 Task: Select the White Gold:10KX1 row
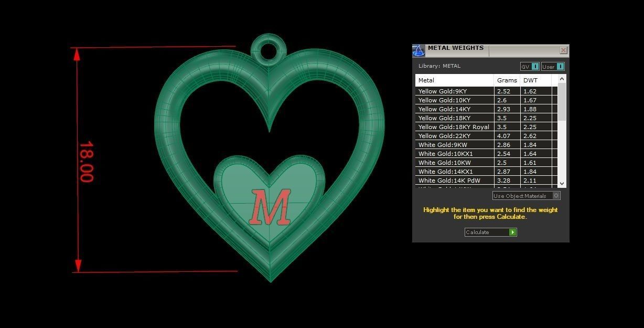tap(486, 154)
